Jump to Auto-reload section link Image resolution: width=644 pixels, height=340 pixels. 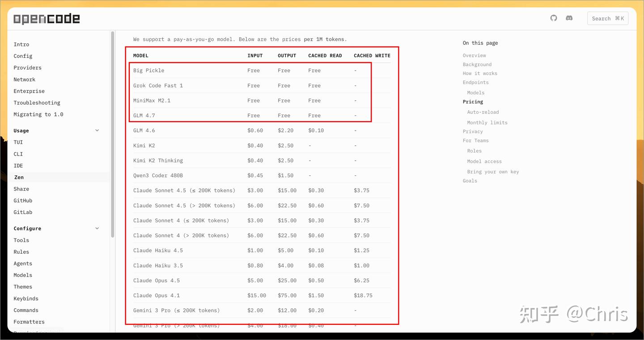click(x=483, y=112)
